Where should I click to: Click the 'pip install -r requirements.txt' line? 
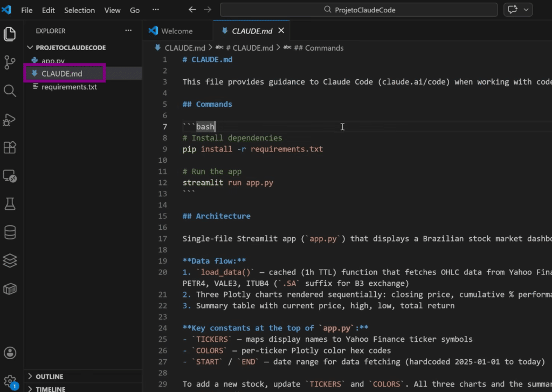252,149
